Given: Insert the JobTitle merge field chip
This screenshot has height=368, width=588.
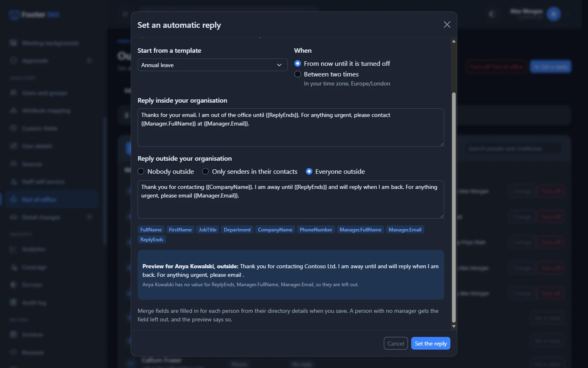Looking at the screenshot, I should point(207,230).
